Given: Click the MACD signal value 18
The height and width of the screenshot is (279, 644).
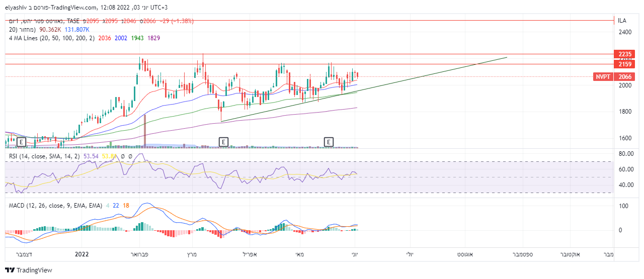Looking at the screenshot, I should pyautogui.click(x=126, y=206).
